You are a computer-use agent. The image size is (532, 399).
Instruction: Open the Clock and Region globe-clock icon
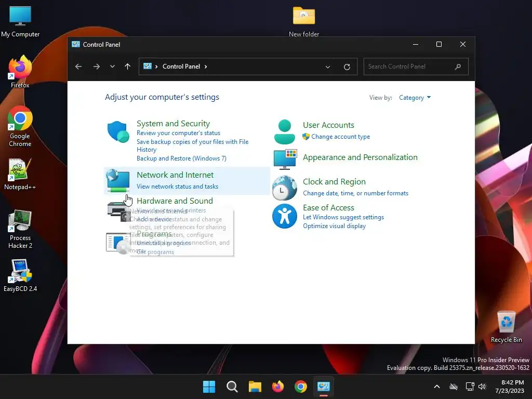pyautogui.click(x=285, y=188)
